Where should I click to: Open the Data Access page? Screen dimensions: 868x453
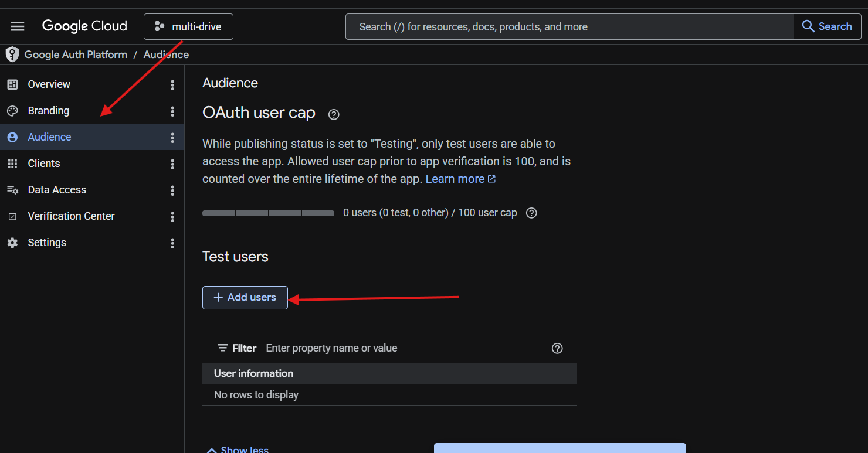click(x=57, y=190)
